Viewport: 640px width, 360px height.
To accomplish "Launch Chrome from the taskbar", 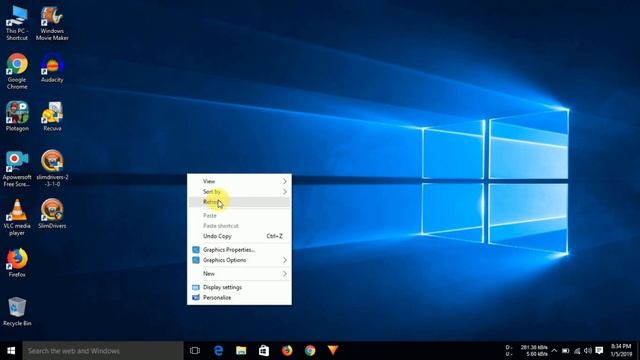I will point(310,351).
